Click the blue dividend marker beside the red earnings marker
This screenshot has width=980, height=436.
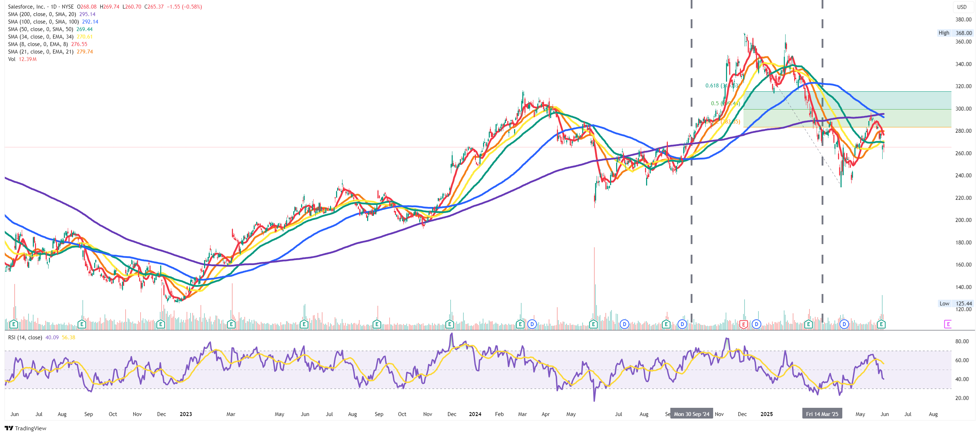756,324
